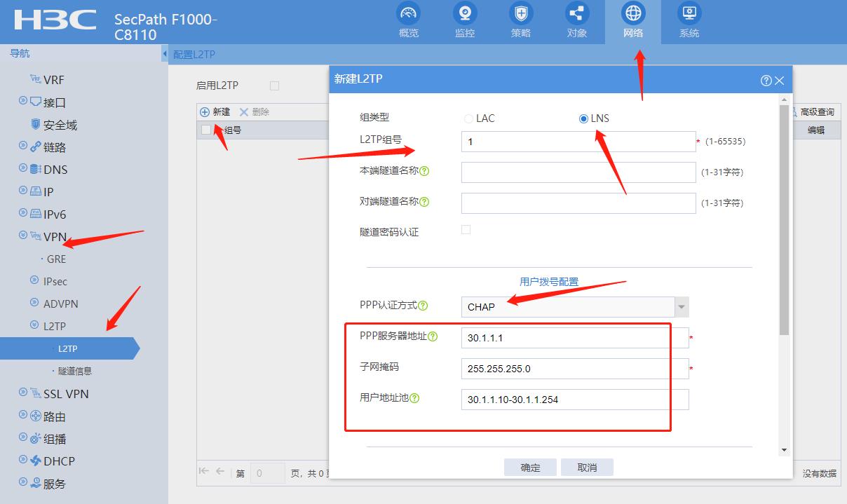The height and width of the screenshot is (504, 847).
Task: Open the 对象 (Objects) section
Action: (x=576, y=21)
